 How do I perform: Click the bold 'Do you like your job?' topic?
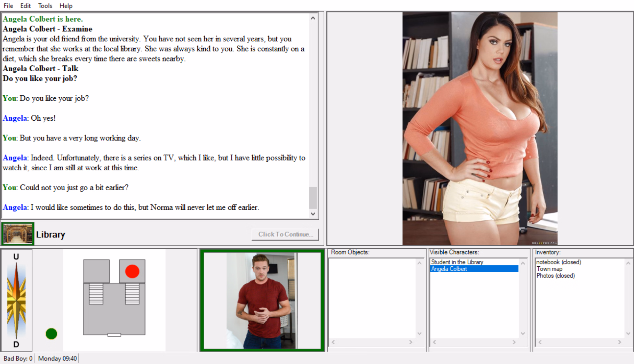tap(40, 79)
